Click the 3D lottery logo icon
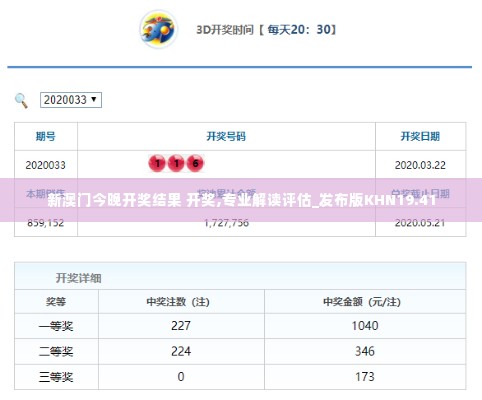482x400 pixels. (158, 29)
